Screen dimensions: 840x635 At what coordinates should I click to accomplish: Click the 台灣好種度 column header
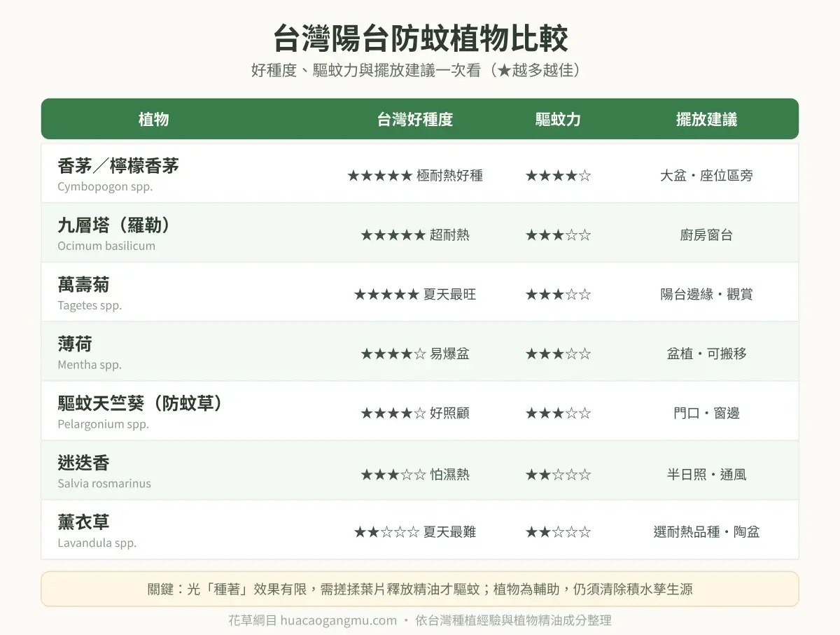coord(415,120)
